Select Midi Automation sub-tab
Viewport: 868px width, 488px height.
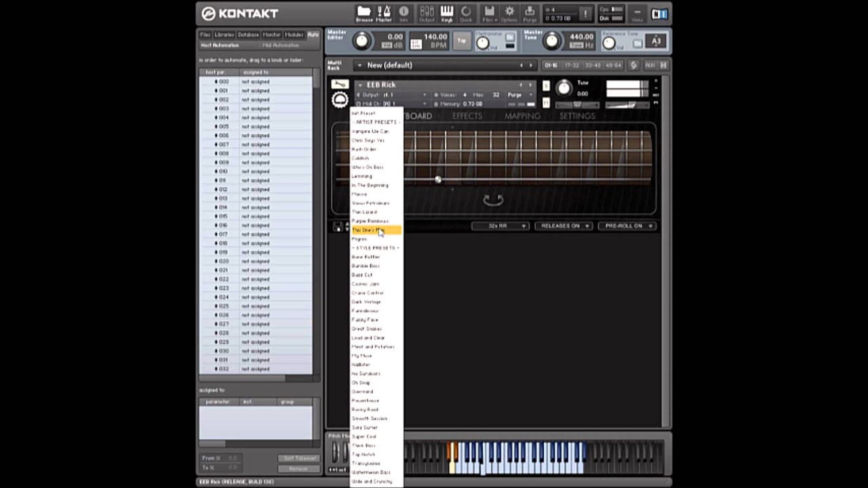[x=281, y=45]
